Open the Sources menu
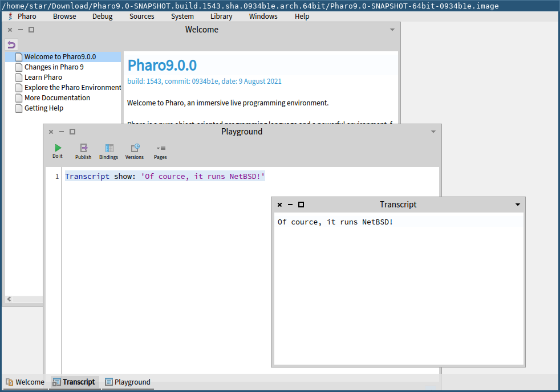 [142, 17]
